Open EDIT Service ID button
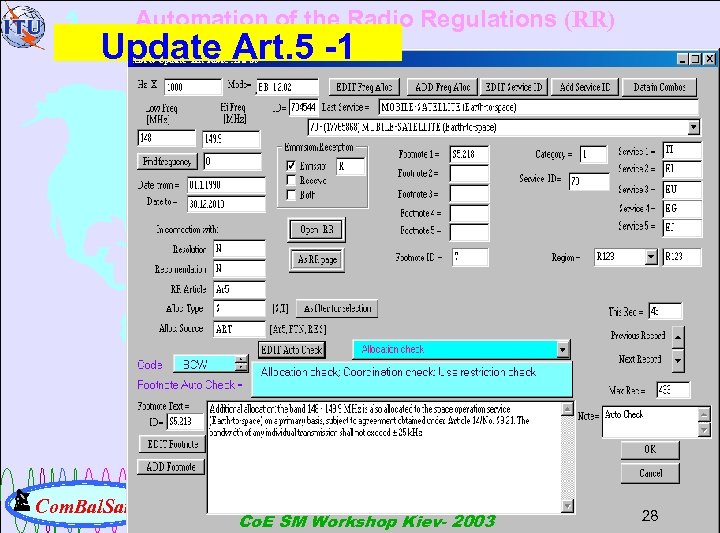This screenshot has height=533, width=720. click(514, 87)
